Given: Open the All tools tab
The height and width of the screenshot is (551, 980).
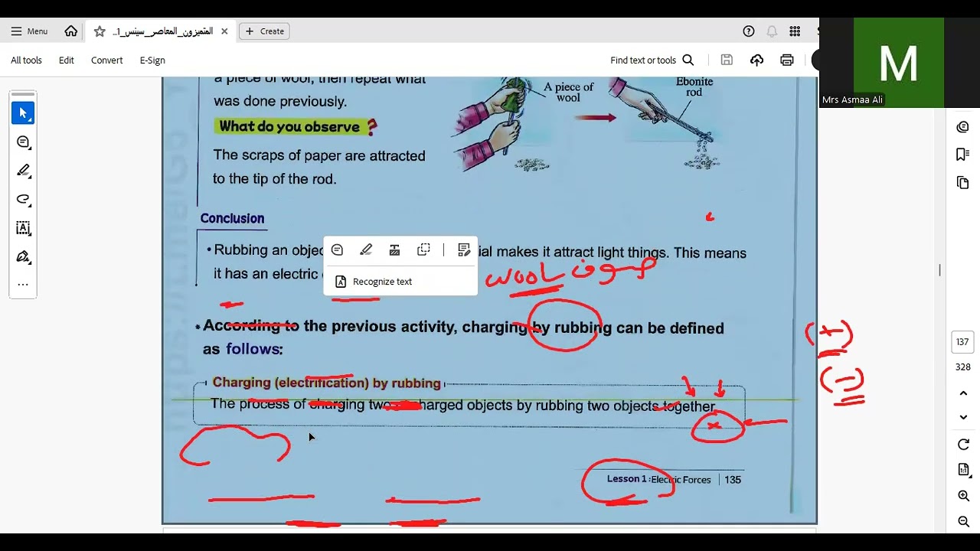Looking at the screenshot, I should [x=26, y=60].
